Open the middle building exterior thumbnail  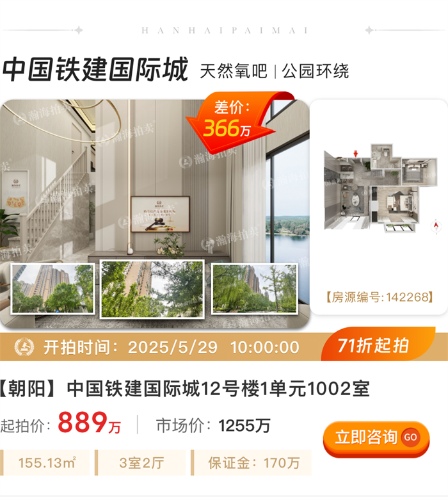tap(152, 289)
